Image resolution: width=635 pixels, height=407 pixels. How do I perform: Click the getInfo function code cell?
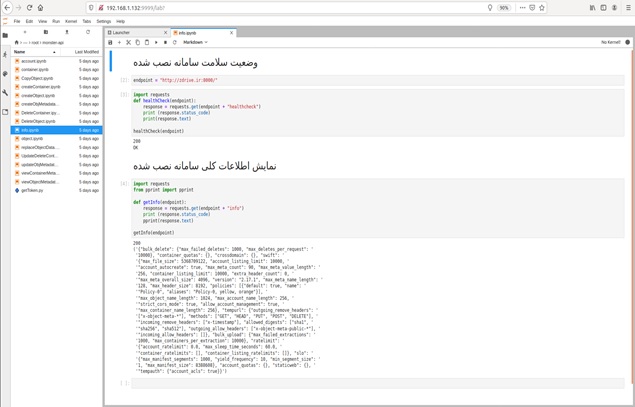click(x=377, y=208)
